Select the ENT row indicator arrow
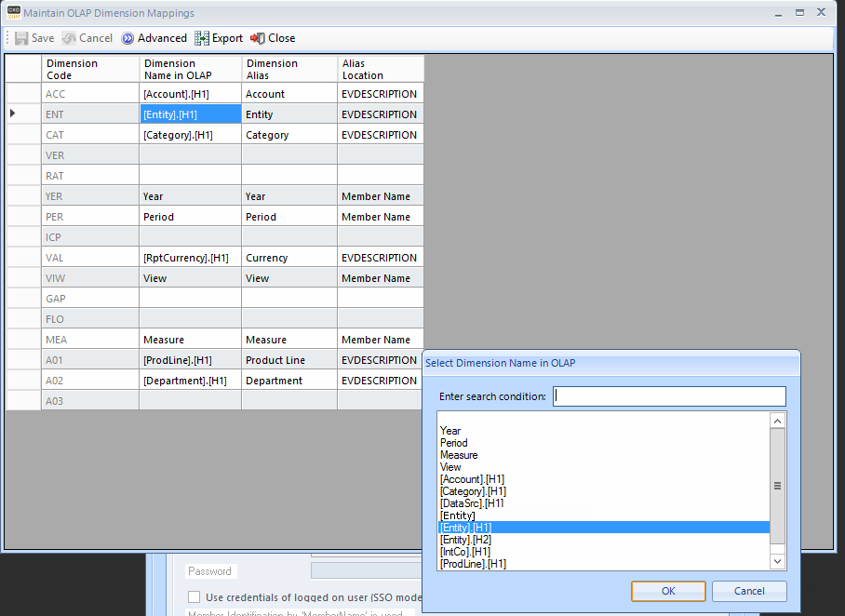Screen dimensions: 845x616 click(x=12, y=114)
